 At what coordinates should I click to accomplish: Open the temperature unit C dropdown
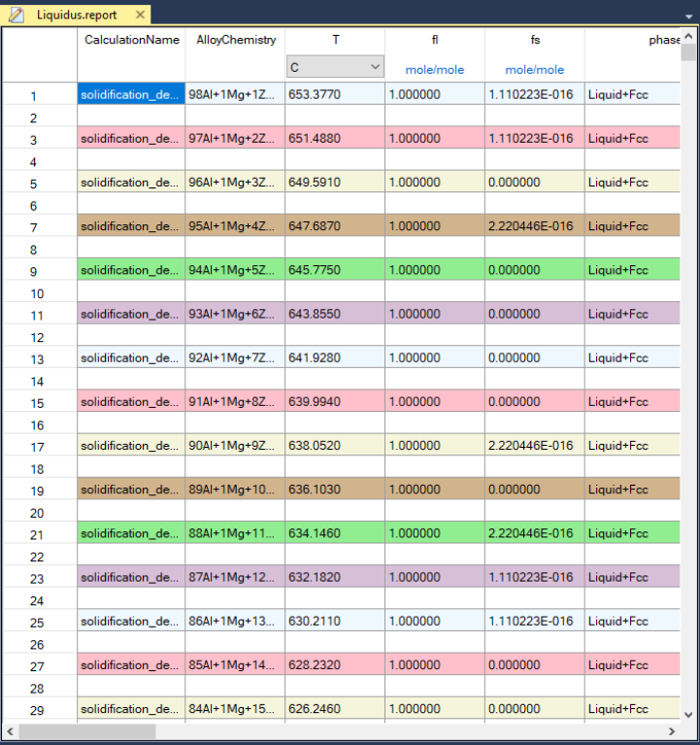[335, 66]
